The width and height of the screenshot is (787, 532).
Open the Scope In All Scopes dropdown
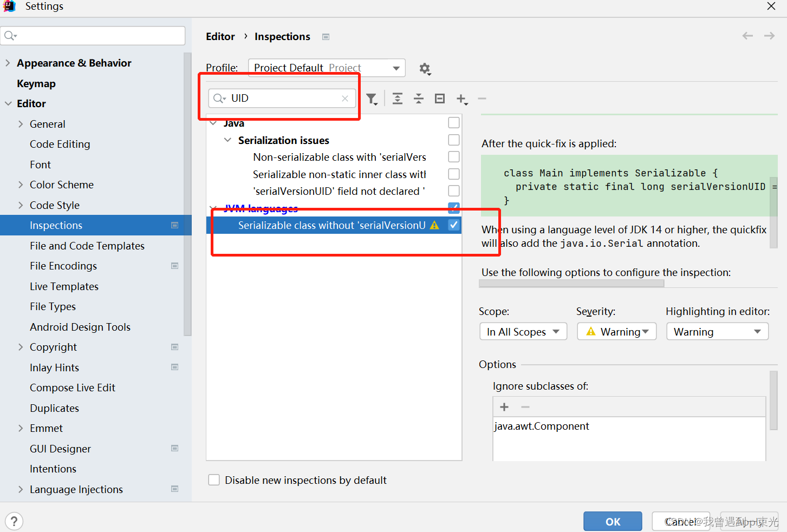[x=523, y=332]
